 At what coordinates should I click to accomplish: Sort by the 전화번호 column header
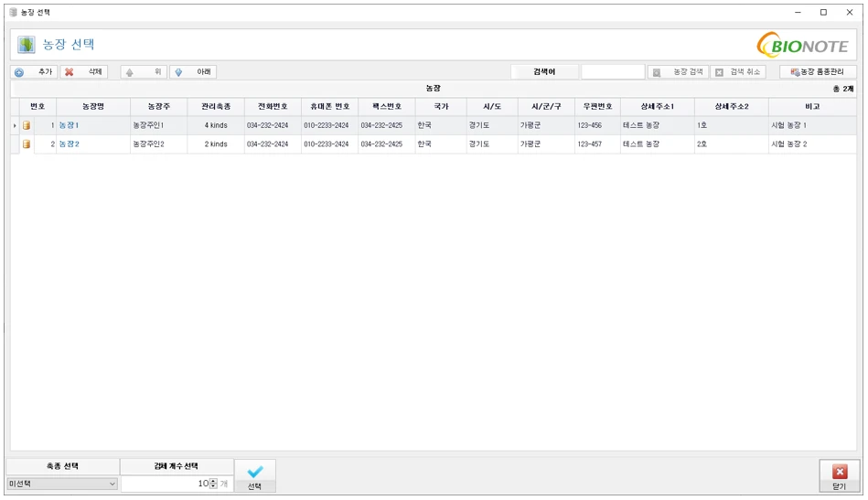coord(273,107)
